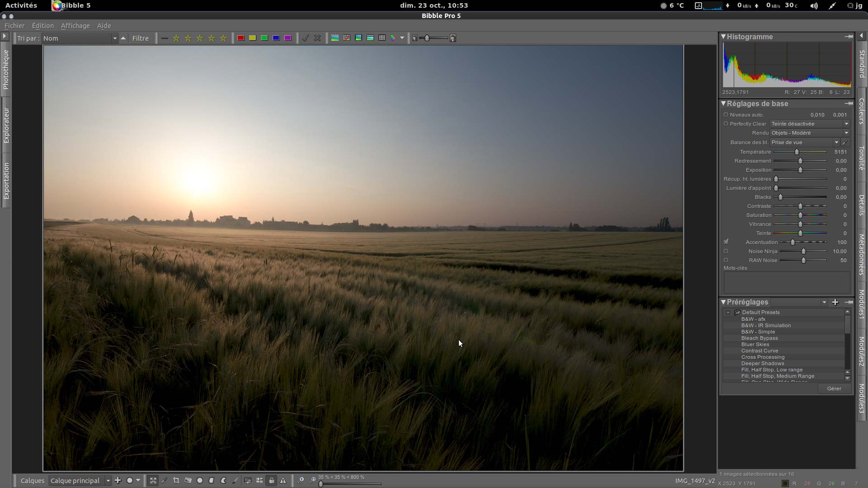Collapse the Histogramme panel
Image resolution: width=868 pixels, height=488 pixels.
tap(723, 37)
